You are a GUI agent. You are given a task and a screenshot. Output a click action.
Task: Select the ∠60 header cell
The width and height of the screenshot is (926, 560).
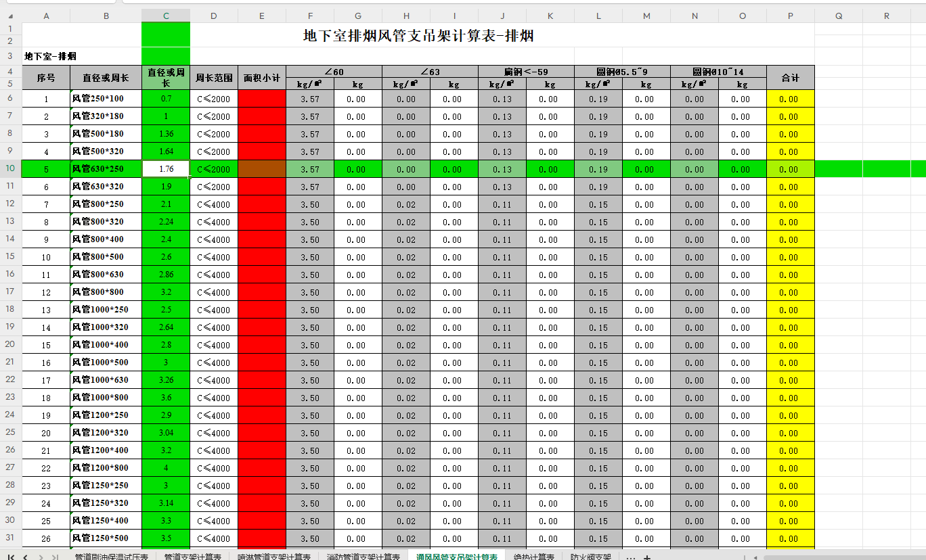[334, 72]
